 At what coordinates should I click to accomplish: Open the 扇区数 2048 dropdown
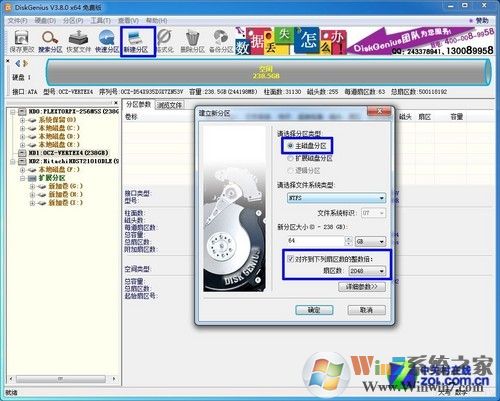point(367,271)
